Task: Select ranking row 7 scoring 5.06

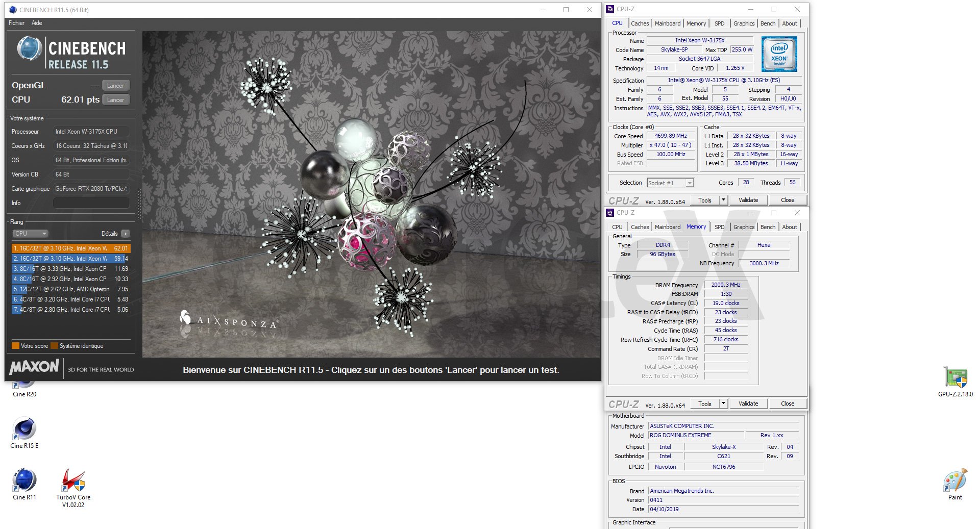Action: point(71,310)
